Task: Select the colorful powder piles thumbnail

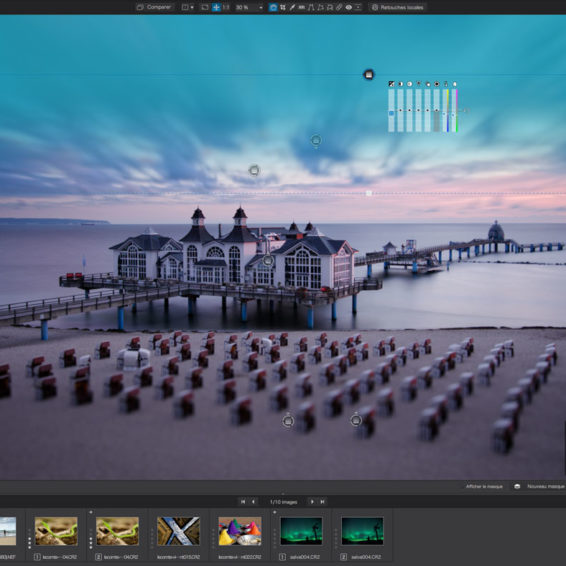Action: pyautogui.click(x=240, y=531)
